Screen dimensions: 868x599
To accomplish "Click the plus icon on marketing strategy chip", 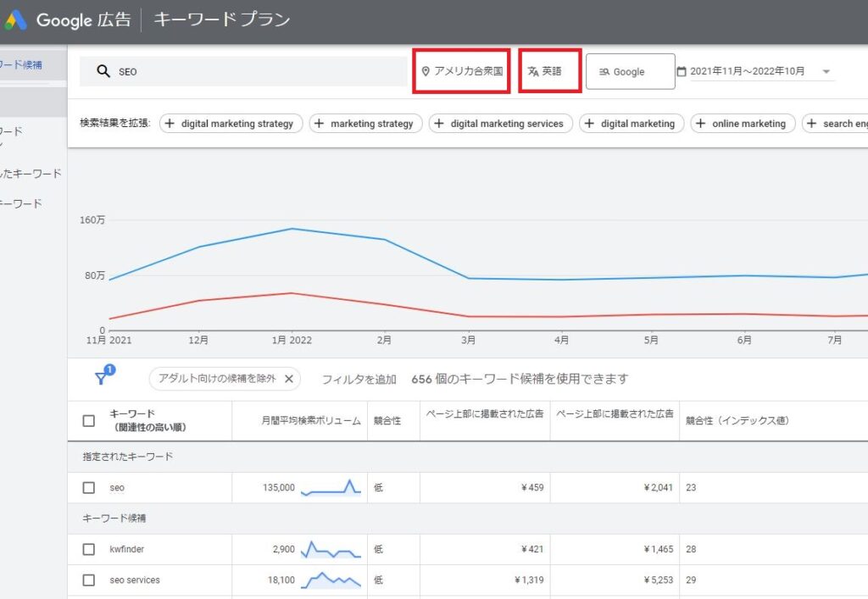I will coord(319,124).
